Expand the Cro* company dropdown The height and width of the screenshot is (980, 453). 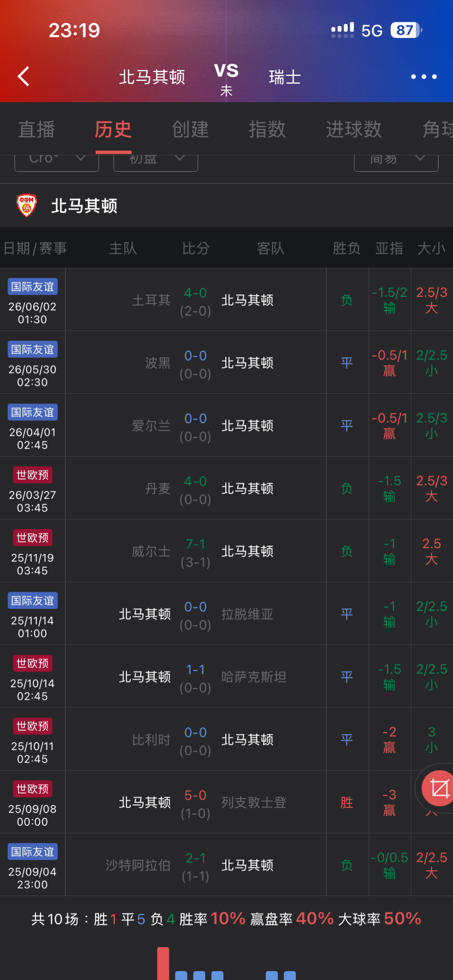coord(57,161)
